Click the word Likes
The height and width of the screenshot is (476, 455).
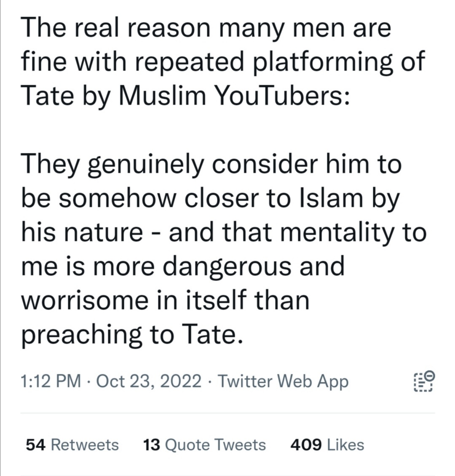click(x=345, y=445)
